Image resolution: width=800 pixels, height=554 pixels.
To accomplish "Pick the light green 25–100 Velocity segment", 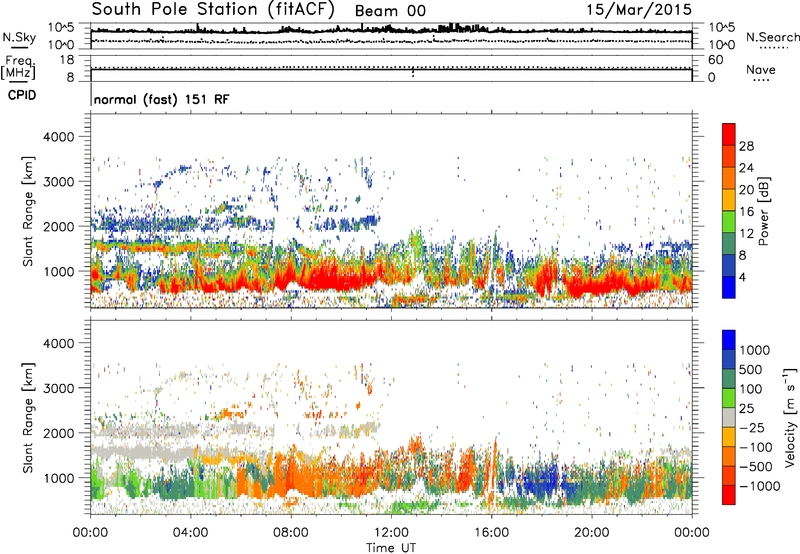I will point(729,398).
